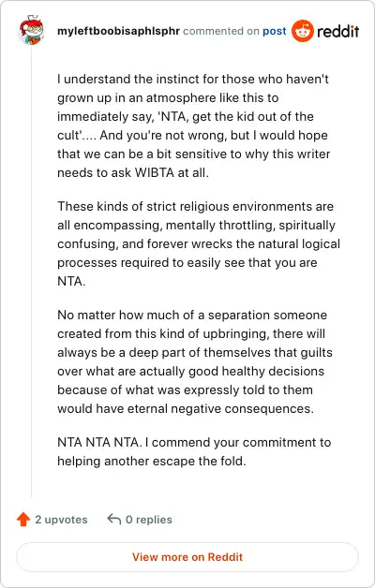Click the "0 replies" count label
The width and height of the screenshot is (375, 588).
coord(149,520)
